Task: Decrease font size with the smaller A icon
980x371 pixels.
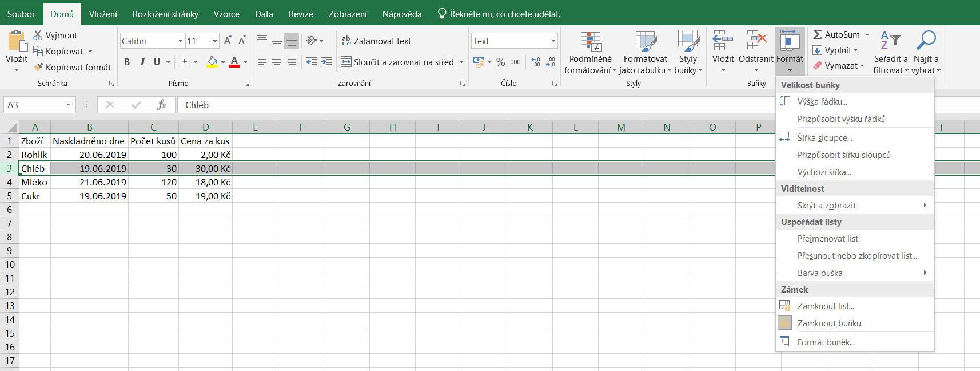Action: point(242,41)
